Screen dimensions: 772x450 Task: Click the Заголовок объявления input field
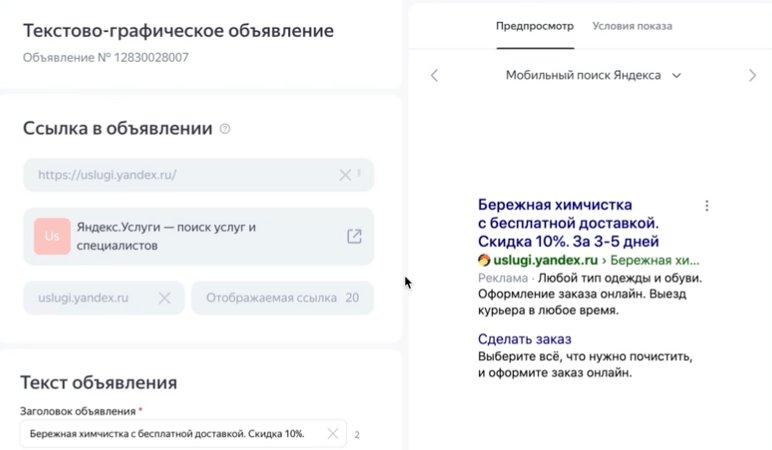[x=183, y=434]
